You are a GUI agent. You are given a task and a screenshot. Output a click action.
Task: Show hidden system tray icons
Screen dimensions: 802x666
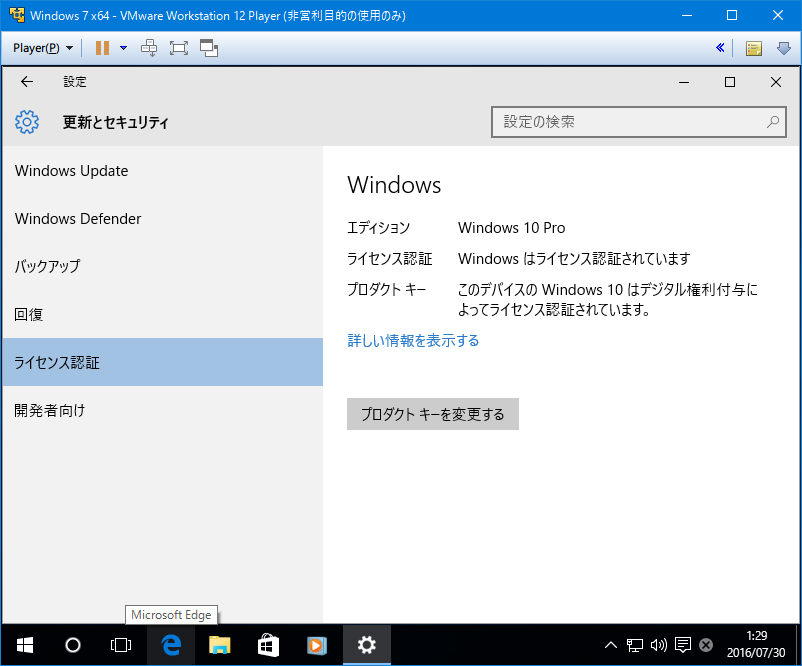[x=611, y=645]
